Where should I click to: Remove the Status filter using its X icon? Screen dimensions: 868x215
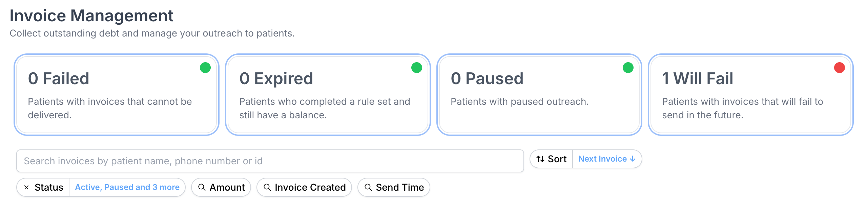point(27,187)
